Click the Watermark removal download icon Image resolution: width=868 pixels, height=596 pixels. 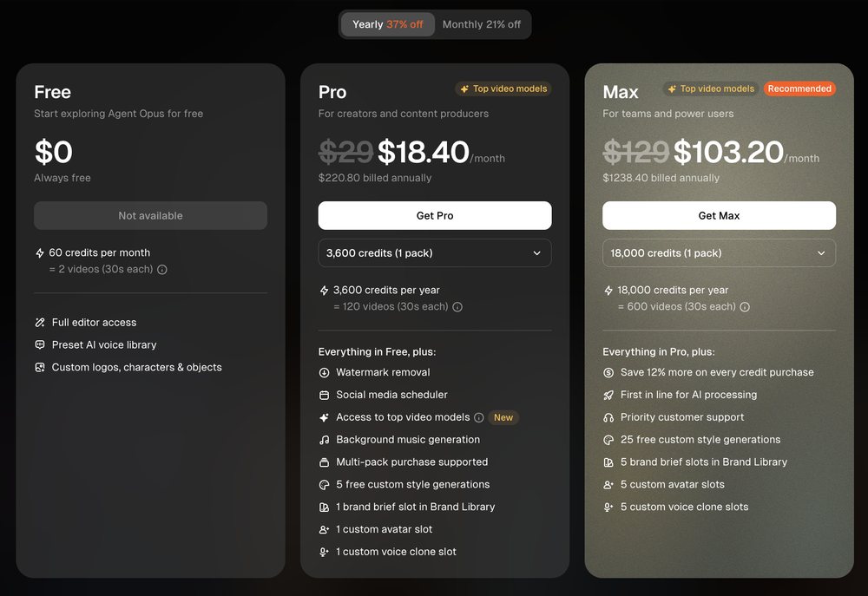point(325,373)
